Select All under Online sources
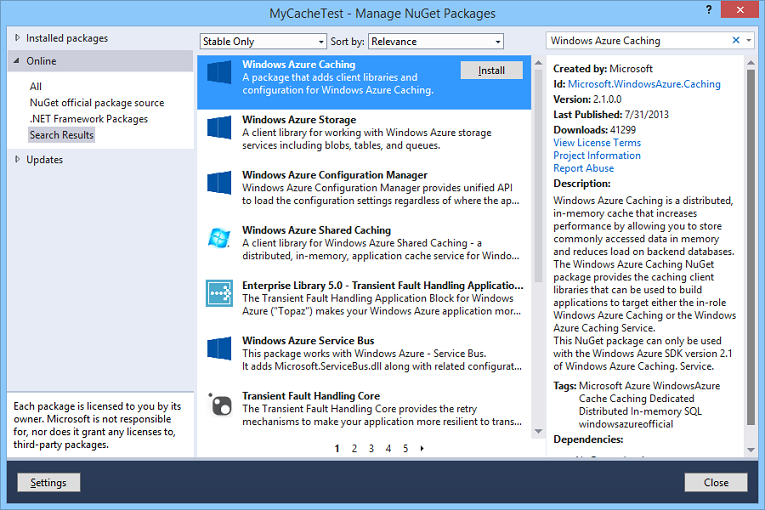Image resolution: width=765 pixels, height=510 pixels. click(x=36, y=86)
